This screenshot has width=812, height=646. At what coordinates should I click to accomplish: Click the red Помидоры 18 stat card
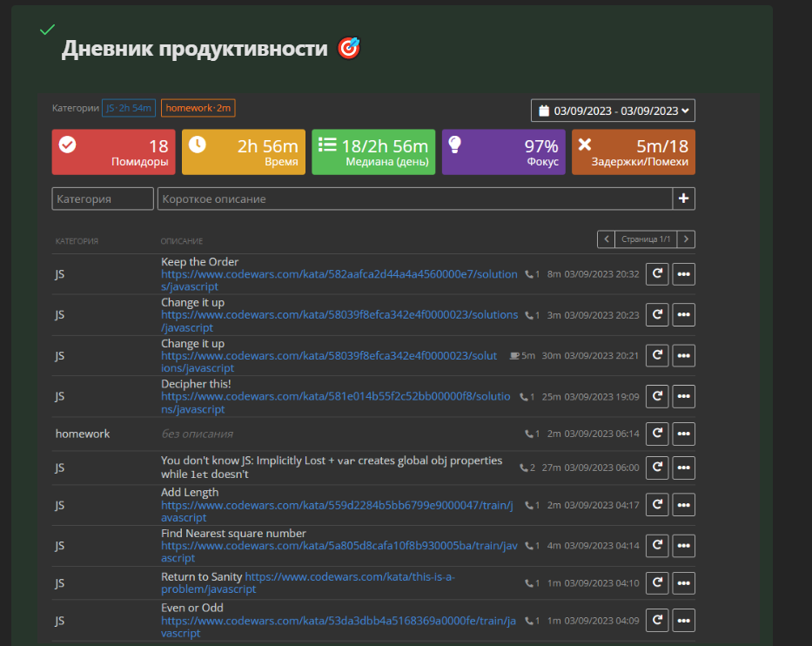[x=113, y=152]
